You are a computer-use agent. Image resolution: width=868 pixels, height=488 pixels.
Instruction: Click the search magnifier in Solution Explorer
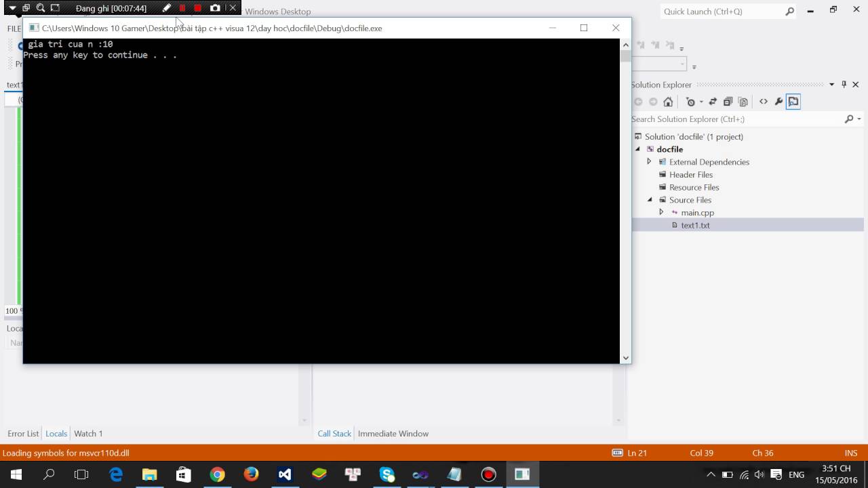tap(849, 119)
